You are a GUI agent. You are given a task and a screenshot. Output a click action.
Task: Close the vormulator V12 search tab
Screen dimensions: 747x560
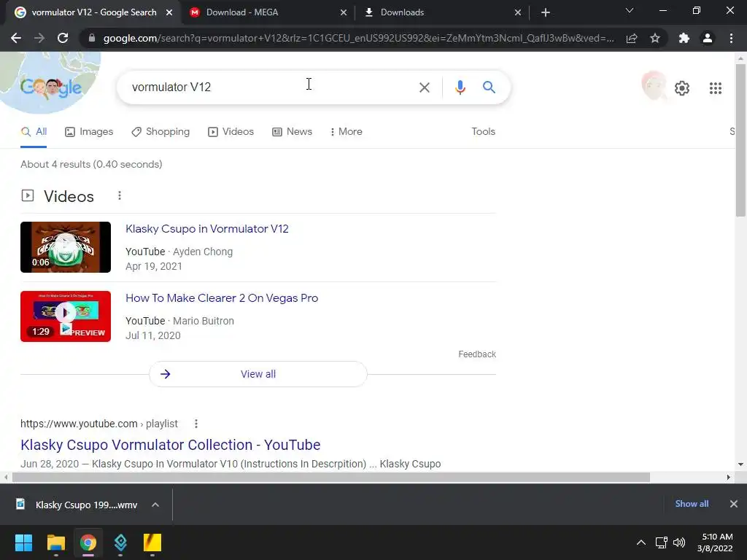(169, 12)
